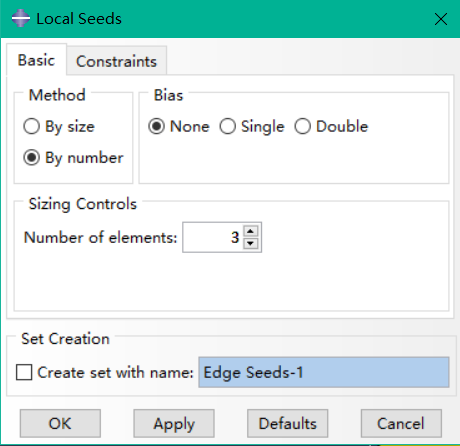Confirm with the OK button
The height and width of the screenshot is (446, 460).
60,424
